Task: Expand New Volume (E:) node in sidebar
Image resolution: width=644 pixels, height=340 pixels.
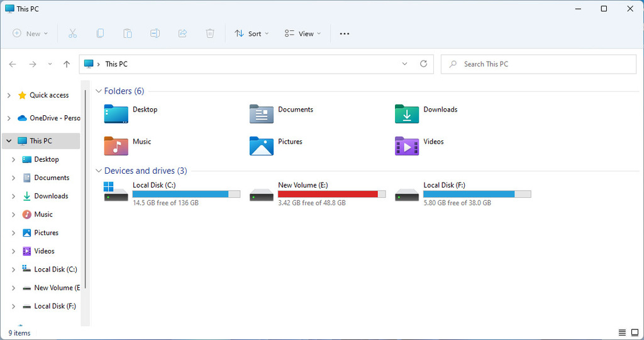Action: [x=14, y=288]
